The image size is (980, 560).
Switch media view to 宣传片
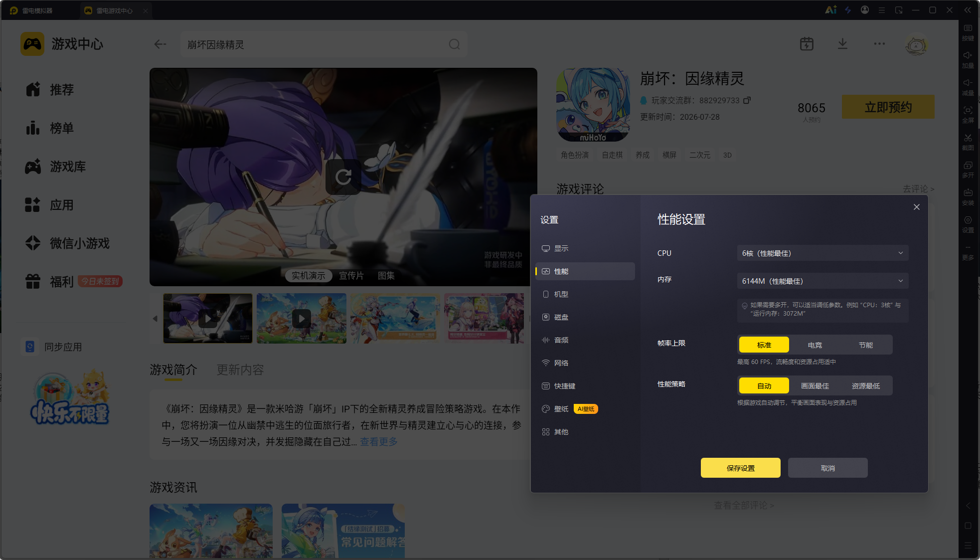(x=351, y=276)
